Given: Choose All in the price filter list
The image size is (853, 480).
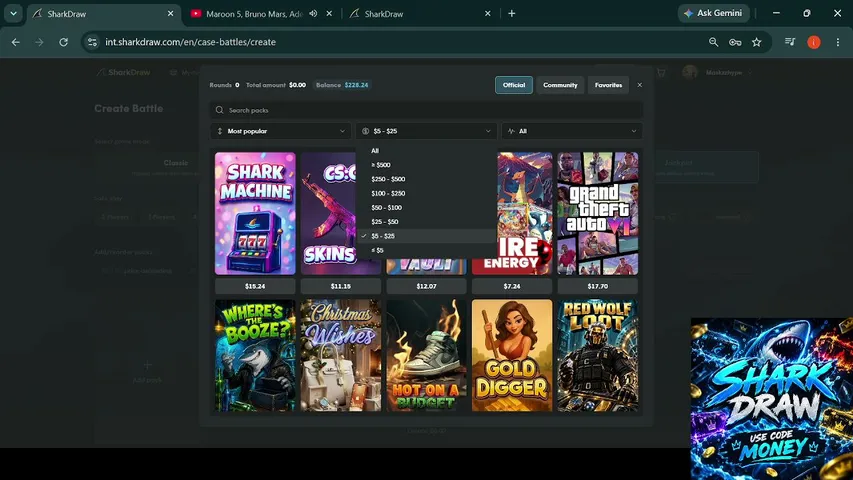Looking at the screenshot, I should [426, 151].
